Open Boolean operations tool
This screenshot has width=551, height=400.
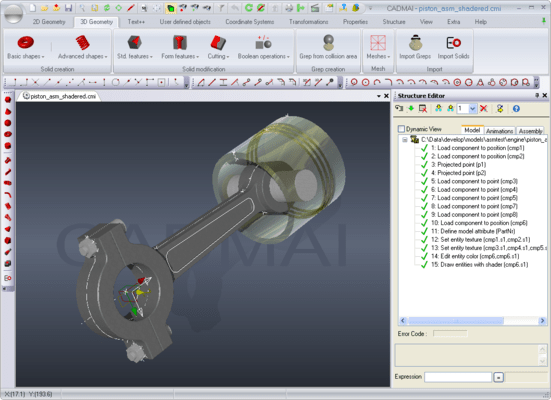coord(264,47)
